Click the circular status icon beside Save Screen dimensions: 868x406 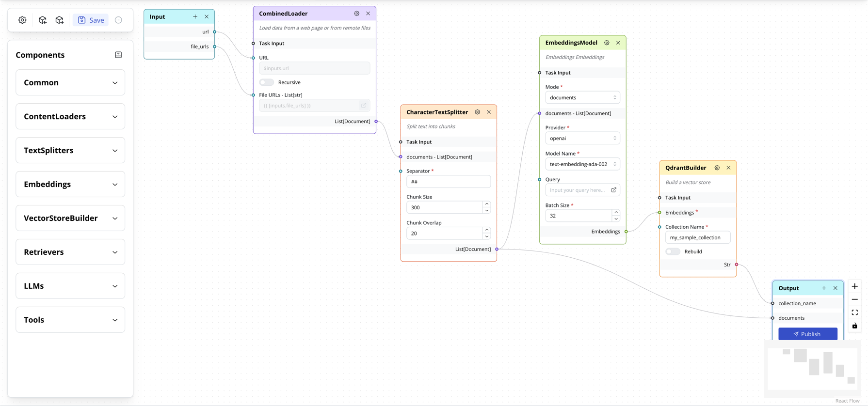coord(118,20)
